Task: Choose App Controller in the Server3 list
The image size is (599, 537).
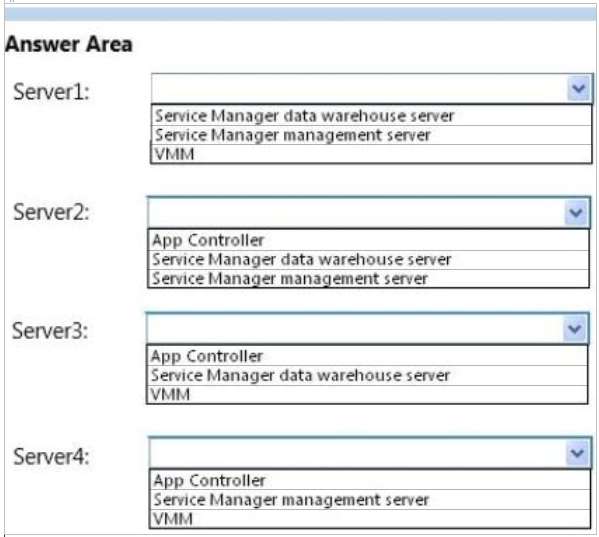Action: (367, 356)
